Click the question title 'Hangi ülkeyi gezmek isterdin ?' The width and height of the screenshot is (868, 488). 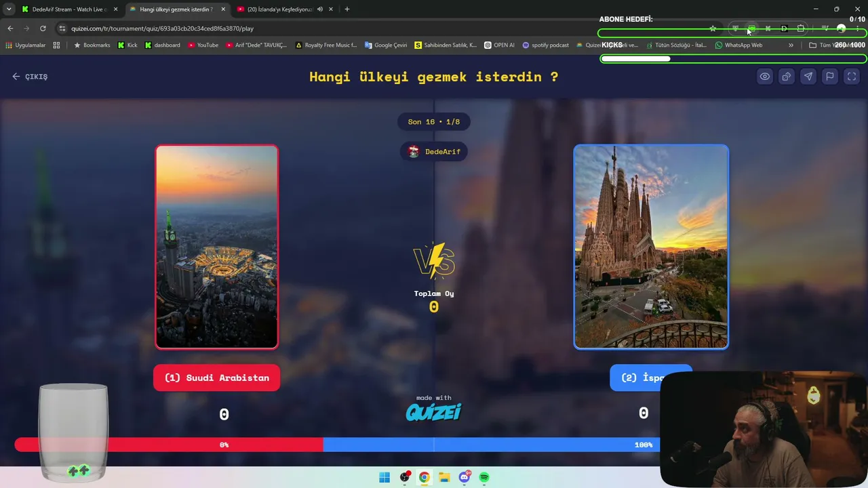click(x=434, y=77)
